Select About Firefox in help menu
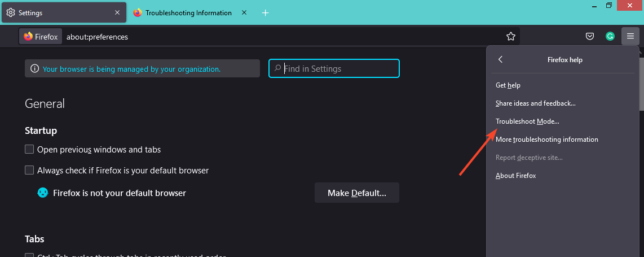 click(515, 176)
